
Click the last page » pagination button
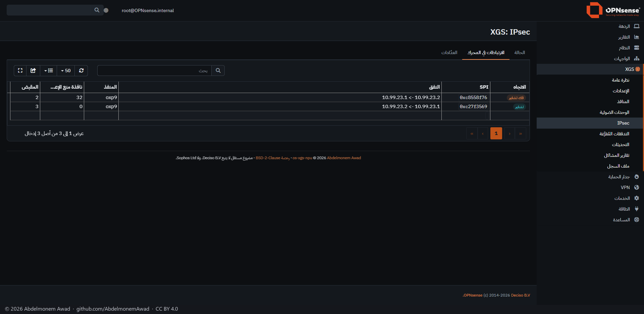click(x=521, y=133)
